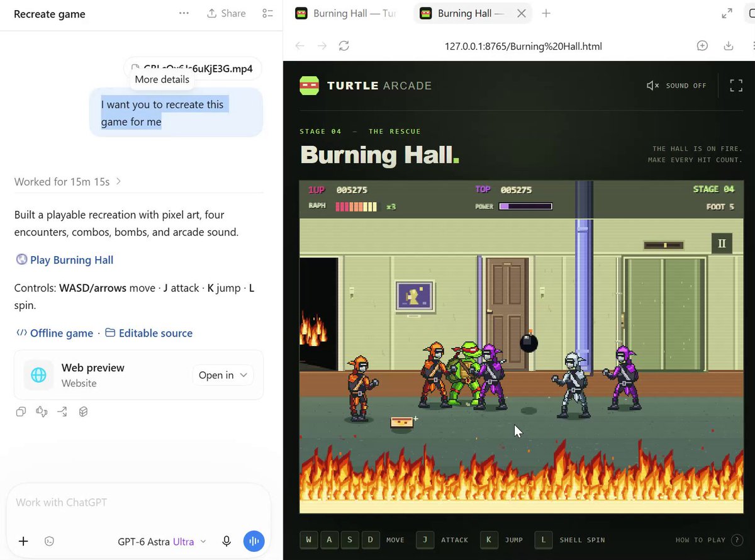Click the TOP score 005275
This screenshot has width=755, height=560.
pyautogui.click(x=517, y=189)
